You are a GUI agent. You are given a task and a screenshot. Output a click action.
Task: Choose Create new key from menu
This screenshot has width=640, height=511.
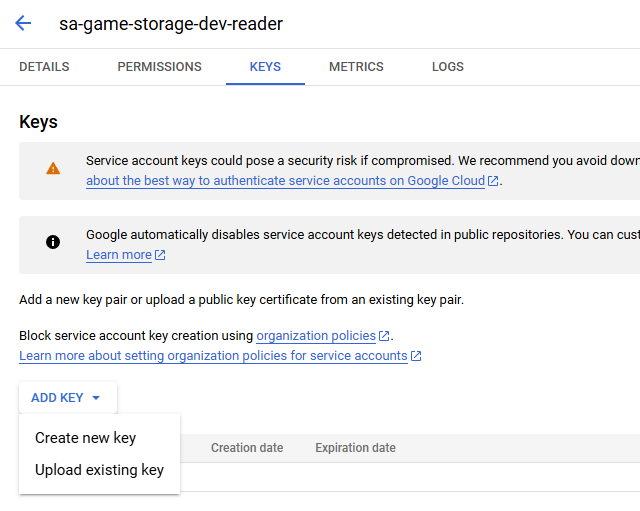85,438
